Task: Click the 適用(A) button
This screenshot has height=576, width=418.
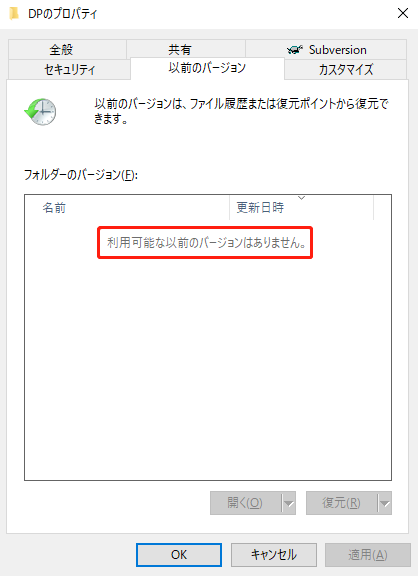Action: pyautogui.click(x=368, y=555)
